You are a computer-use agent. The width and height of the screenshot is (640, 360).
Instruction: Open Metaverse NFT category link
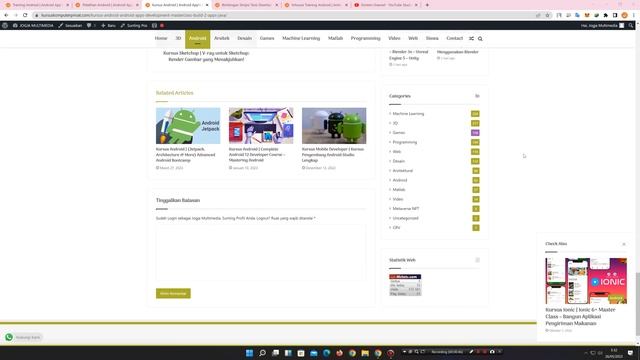pyautogui.click(x=406, y=209)
